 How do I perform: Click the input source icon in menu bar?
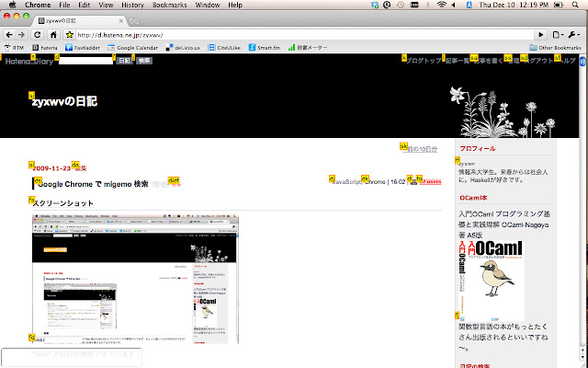469,5
